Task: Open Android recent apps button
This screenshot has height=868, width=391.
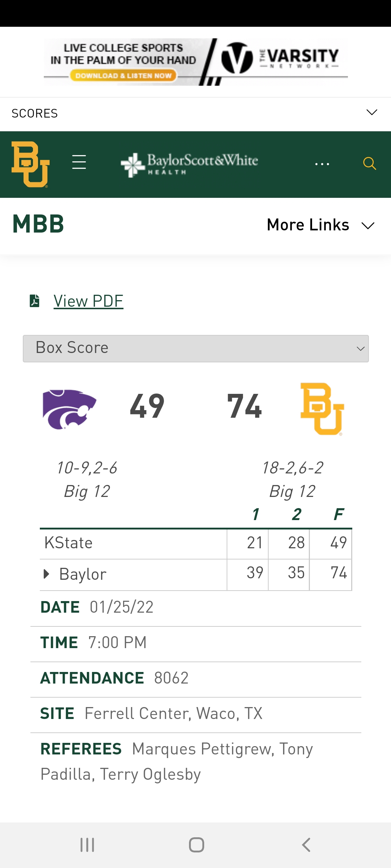Action: pos(87,845)
